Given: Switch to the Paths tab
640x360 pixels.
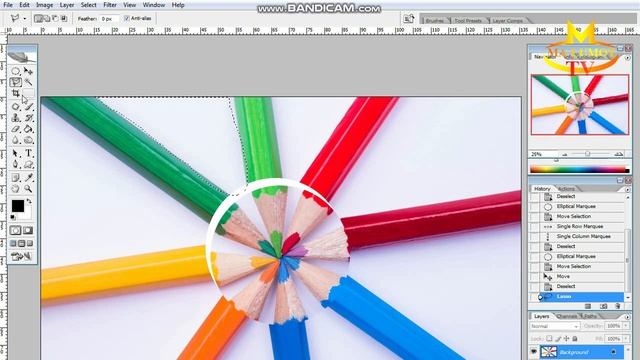Looking at the screenshot, I should 590,316.
